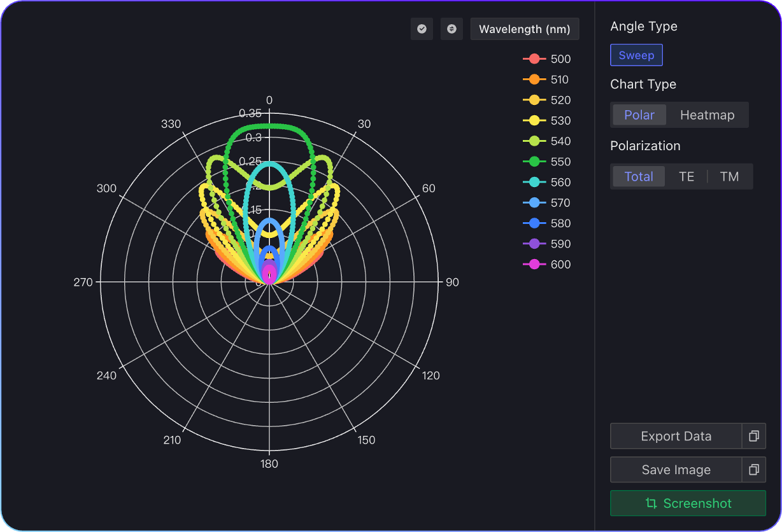This screenshot has height=532, width=782.
Task: Click the 0.35 radial axis label
Action: pyautogui.click(x=250, y=114)
